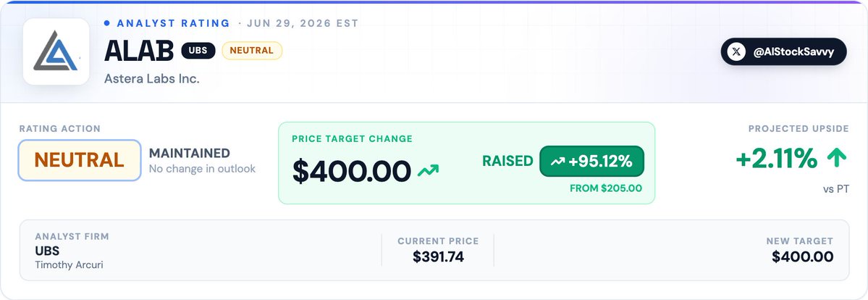
Task: Click the Astera Labs Inc. company name
Action: click(152, 79)
